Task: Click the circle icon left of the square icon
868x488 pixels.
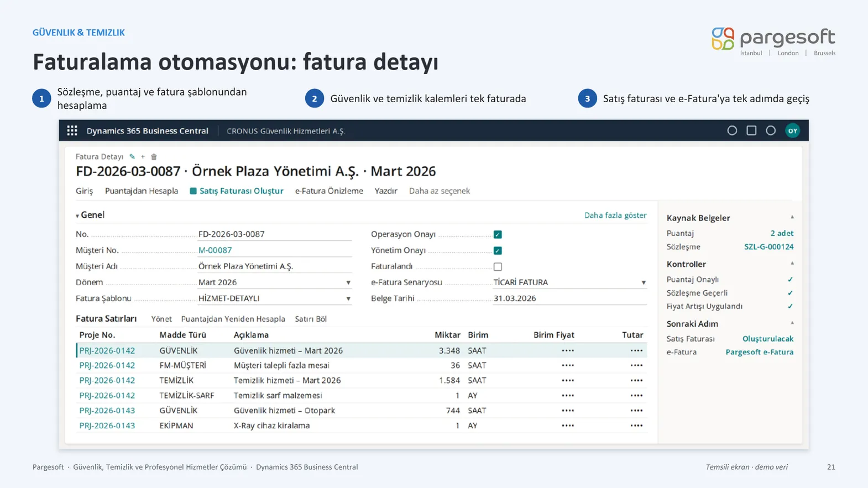Action: [732, 130]
